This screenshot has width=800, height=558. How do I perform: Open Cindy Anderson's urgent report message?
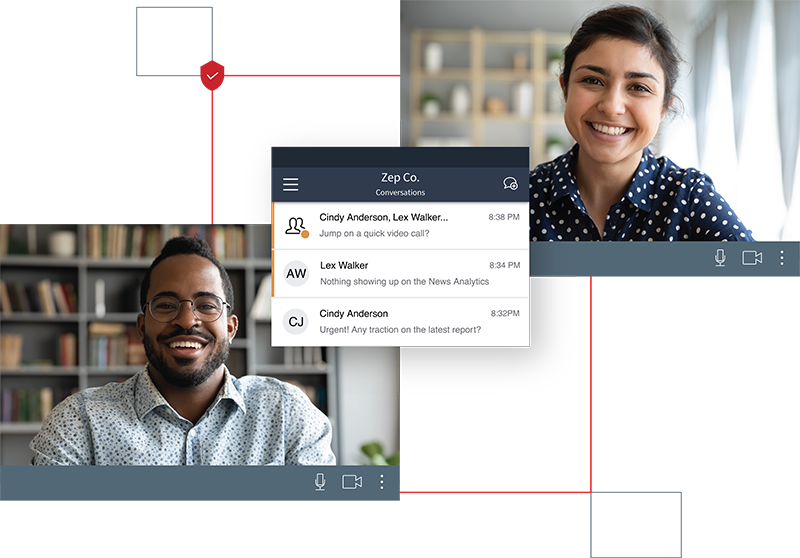[400, 330]
